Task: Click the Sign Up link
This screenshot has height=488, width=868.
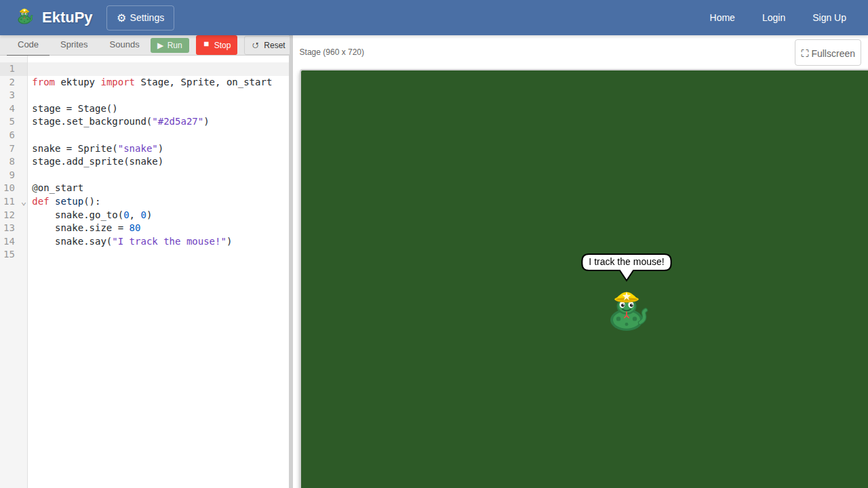Action: (x=829, y=18)
